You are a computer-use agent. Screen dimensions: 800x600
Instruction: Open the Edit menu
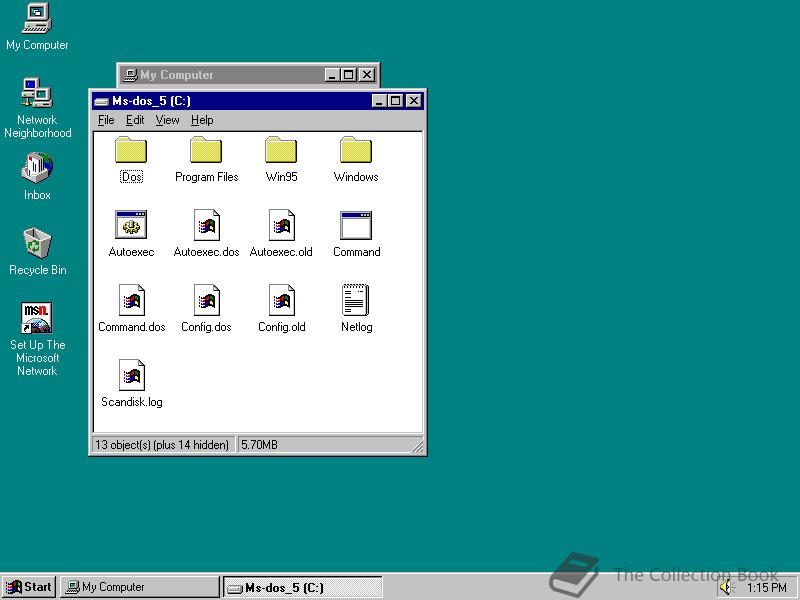(135, 120)
